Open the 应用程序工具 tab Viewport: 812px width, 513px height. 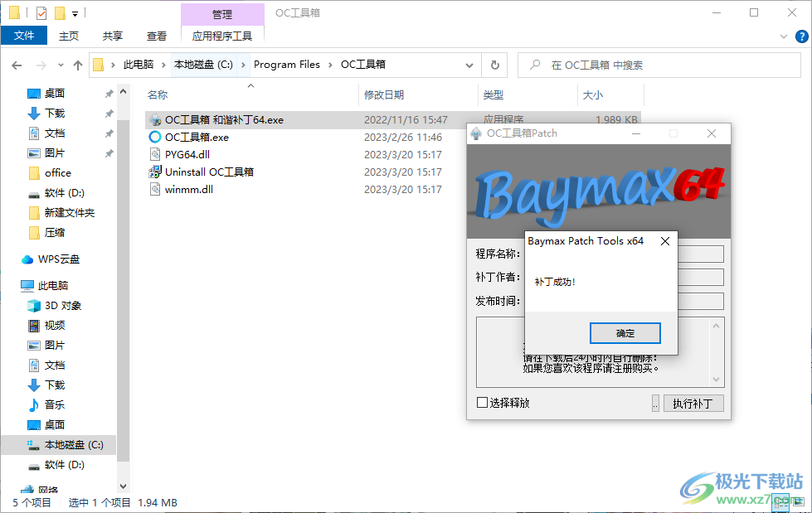click(x=222, y=36)
